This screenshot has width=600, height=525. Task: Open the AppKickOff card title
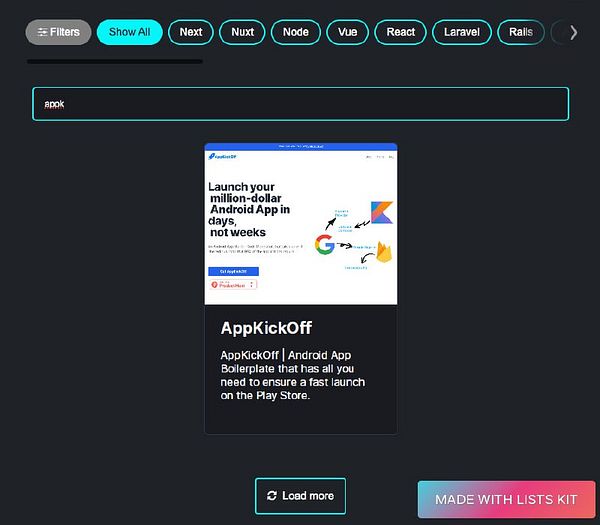coord(266,328)
